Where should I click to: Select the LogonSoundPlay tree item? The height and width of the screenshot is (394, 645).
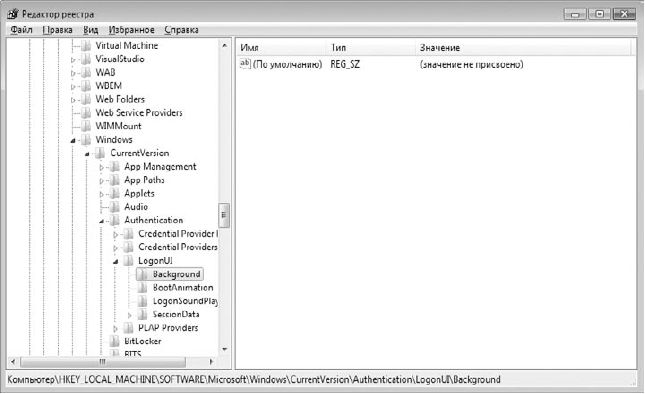click(185, 301)
